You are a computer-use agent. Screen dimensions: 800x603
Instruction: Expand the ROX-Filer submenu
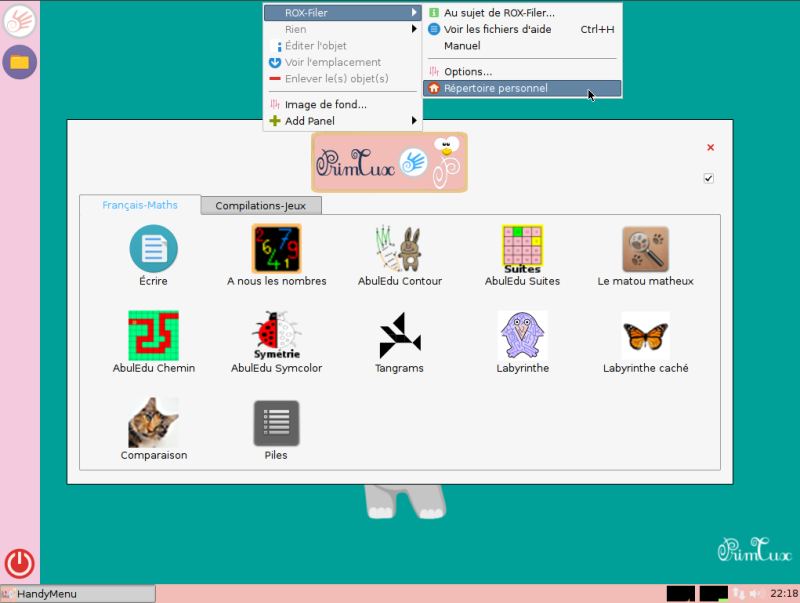click(342, 13)
